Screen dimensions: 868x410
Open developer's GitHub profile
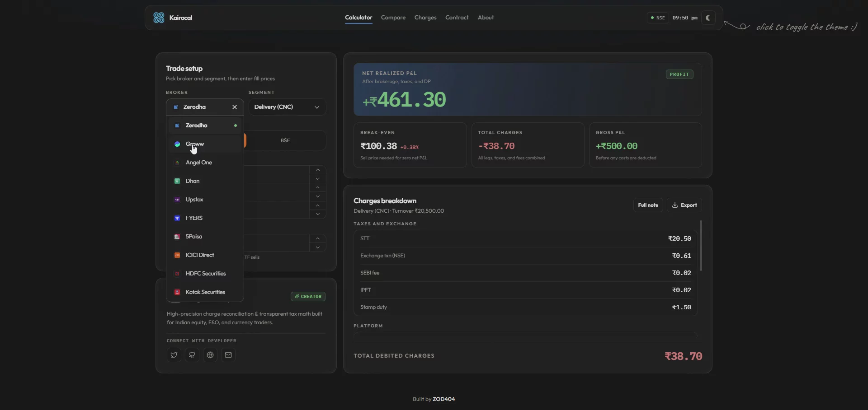coord(192,355)
